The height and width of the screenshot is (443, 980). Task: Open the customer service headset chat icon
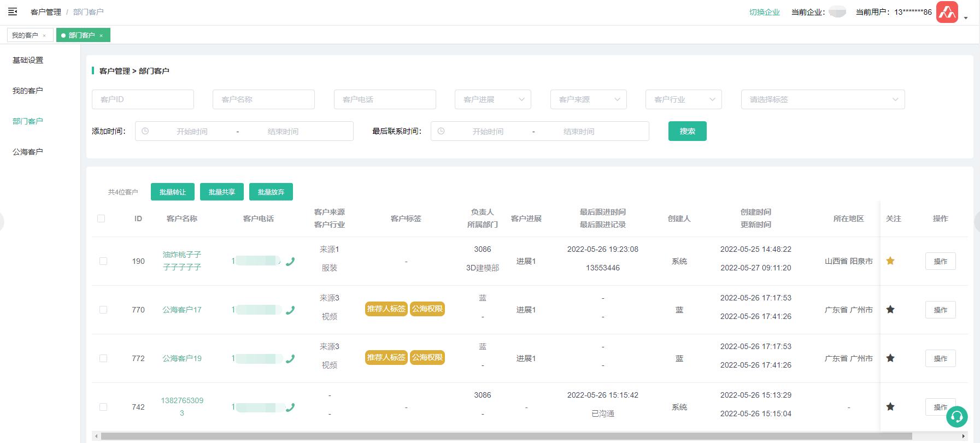[956, 417]
